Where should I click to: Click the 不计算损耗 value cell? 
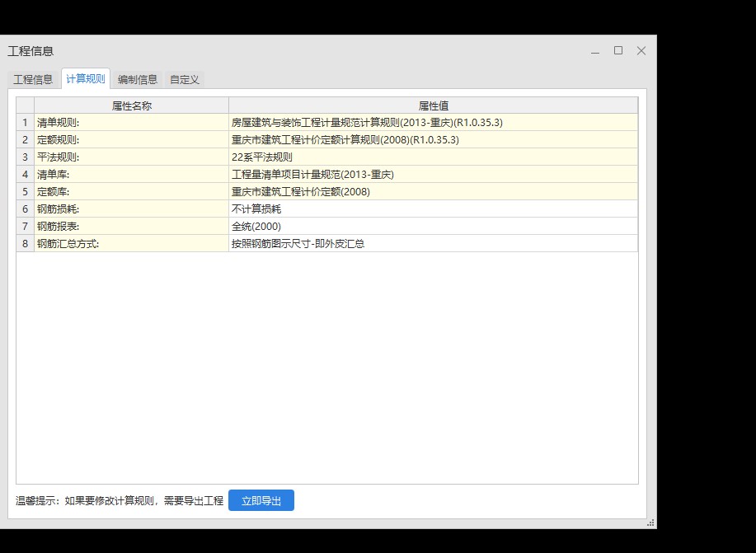434,209
